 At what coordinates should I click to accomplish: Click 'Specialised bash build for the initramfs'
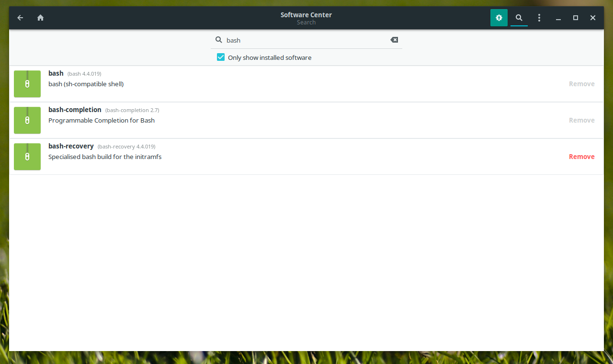click(105, 157)
